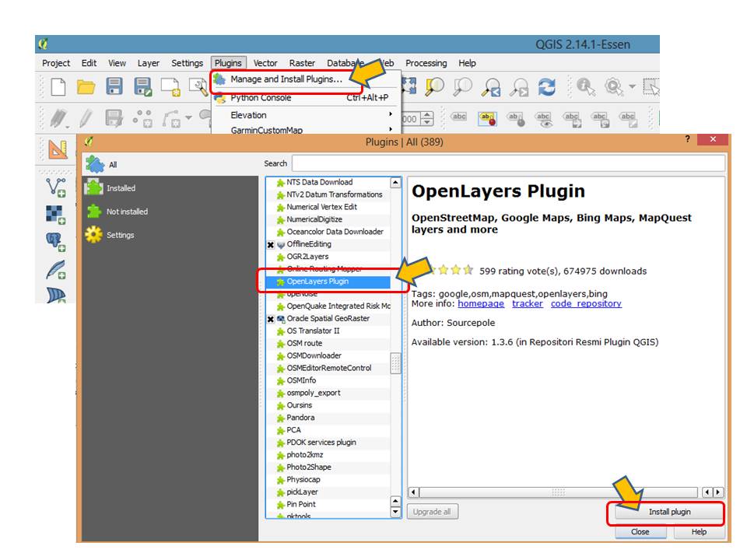
Task: Open the plugin manager Settings tab
Action: tap(171, 235)
